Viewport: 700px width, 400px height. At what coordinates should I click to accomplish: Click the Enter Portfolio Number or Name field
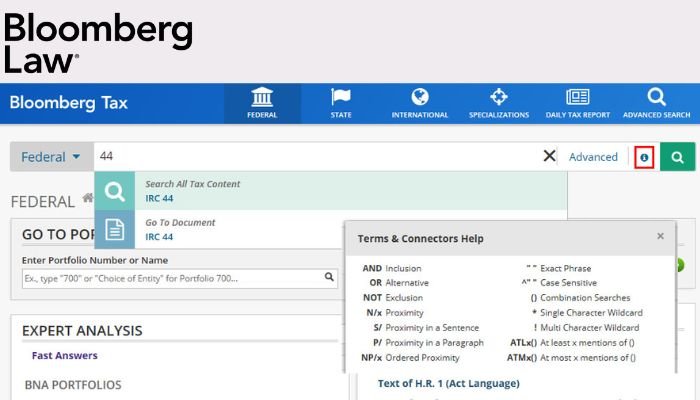tap(179, 278)
